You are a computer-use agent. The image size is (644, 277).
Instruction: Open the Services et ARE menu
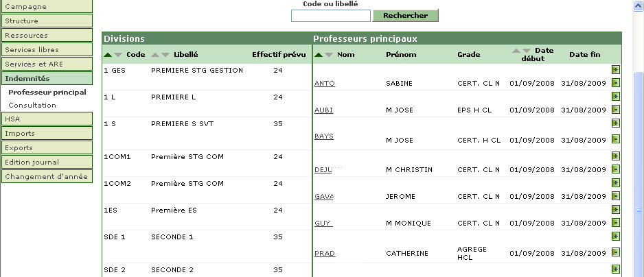tap(47, 64)
